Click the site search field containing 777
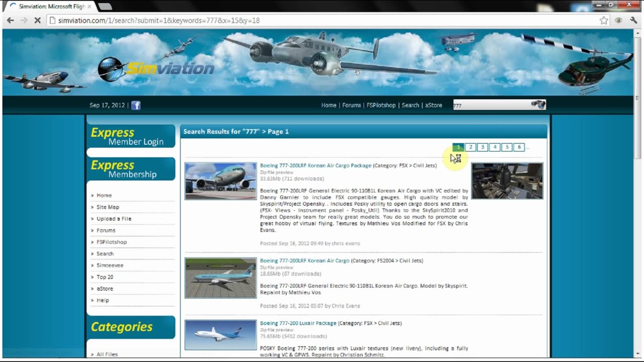The height and width of the screenshot is (362, 644). pos(491,105)
